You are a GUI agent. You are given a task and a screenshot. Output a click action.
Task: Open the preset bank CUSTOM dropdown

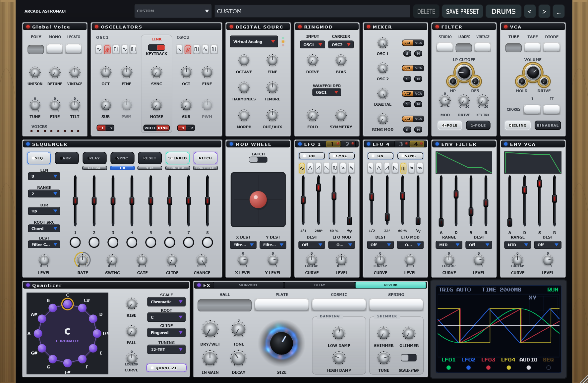(173, 11)
